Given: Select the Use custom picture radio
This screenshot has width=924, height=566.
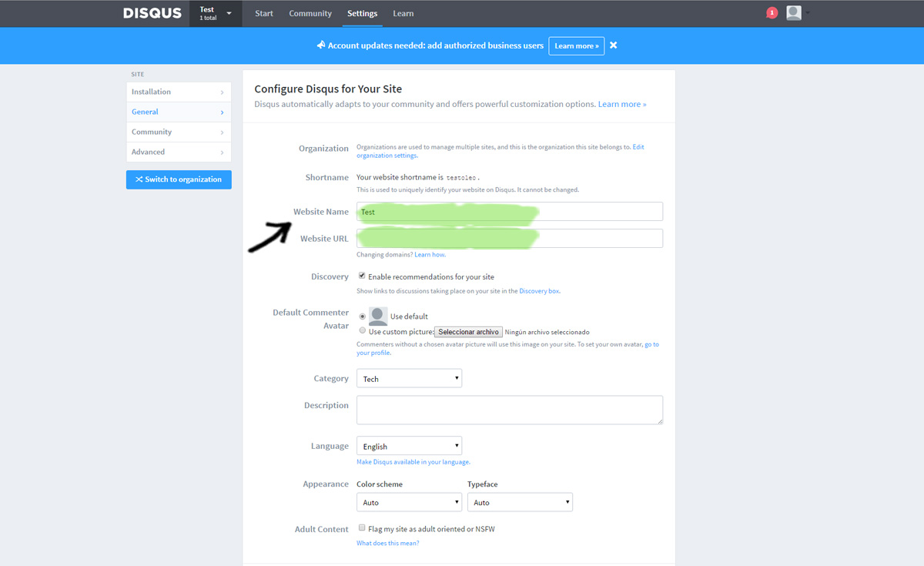Looking at the screenshot, I should coord(362,331).
